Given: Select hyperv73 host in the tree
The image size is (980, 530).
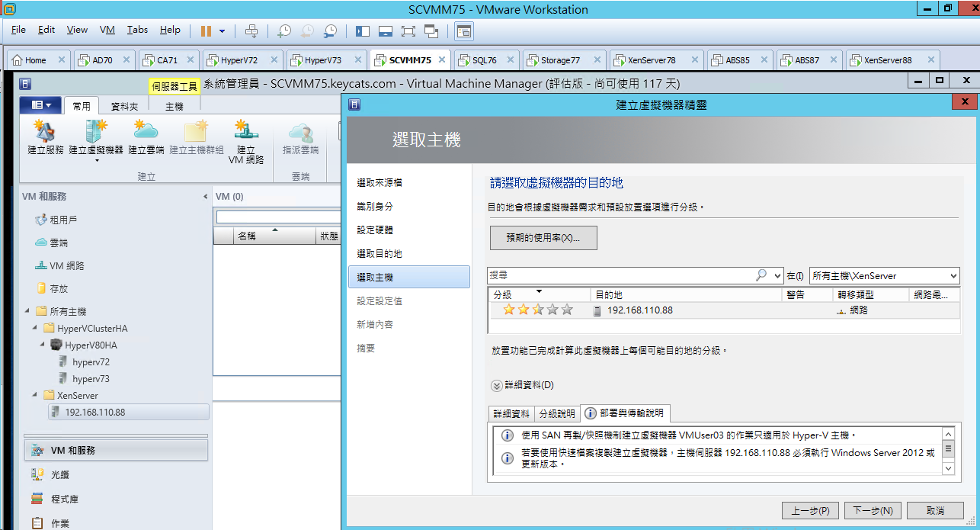Looking at the screenshot, I should [x=91, y=379].
